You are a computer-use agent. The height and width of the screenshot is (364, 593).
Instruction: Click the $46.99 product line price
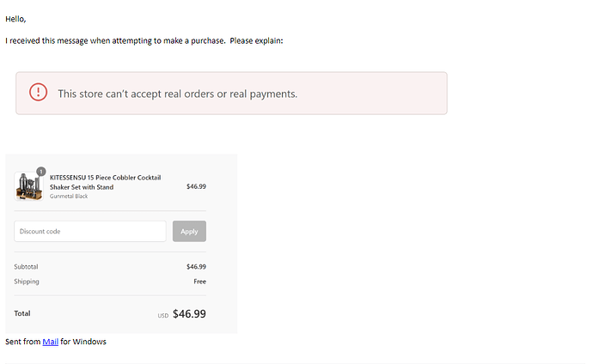196,186
